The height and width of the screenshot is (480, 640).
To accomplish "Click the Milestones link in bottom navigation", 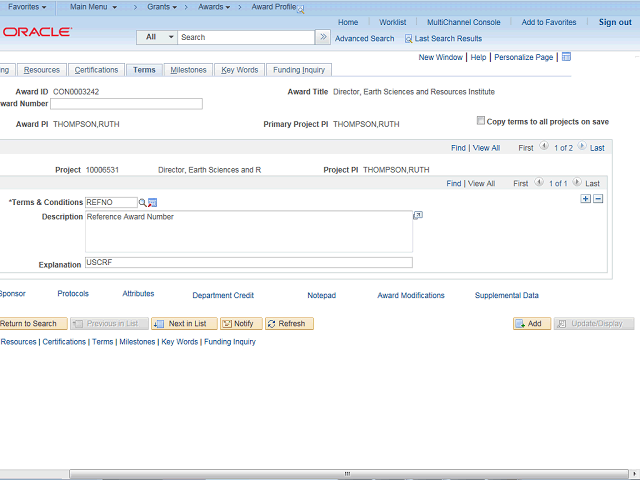I will [x=137, y=342].
